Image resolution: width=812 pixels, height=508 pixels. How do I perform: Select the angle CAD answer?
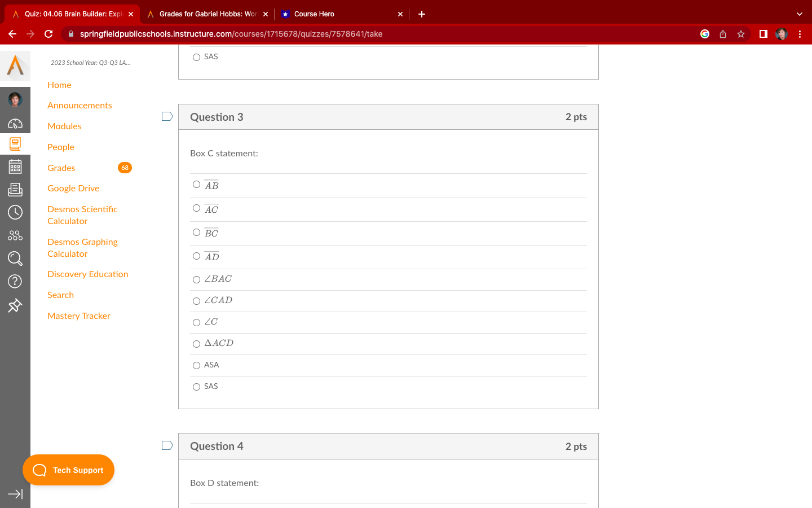point(196,301)
